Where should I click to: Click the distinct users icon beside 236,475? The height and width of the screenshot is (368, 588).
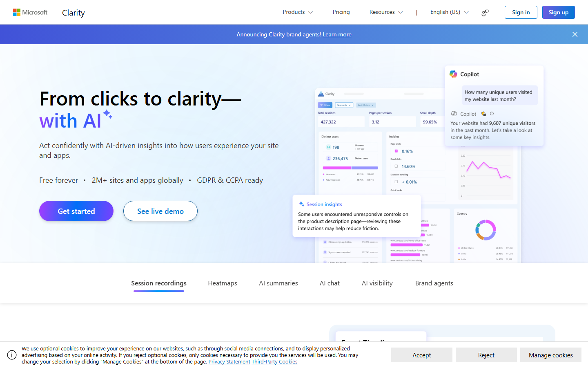click(328, 159)
